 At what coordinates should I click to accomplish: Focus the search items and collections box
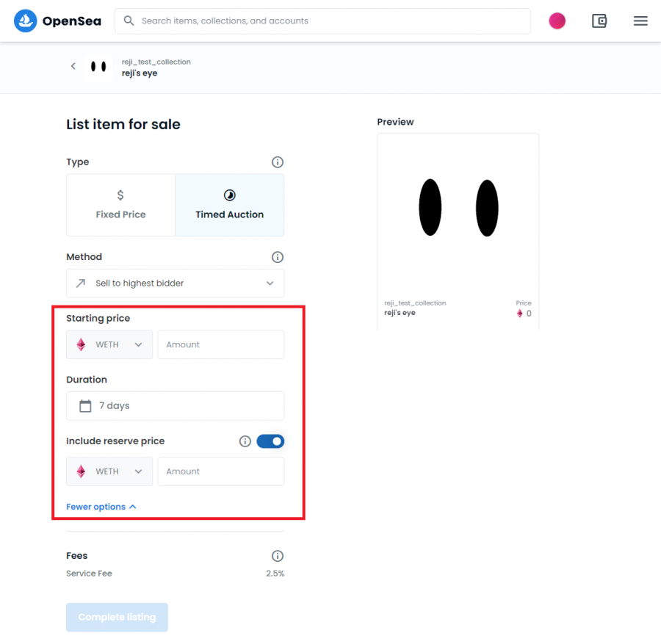322,21
